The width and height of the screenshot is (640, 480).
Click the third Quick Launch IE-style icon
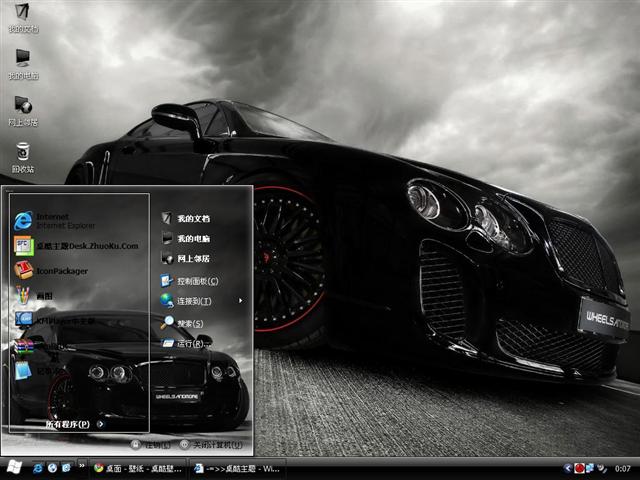point(66,468)
